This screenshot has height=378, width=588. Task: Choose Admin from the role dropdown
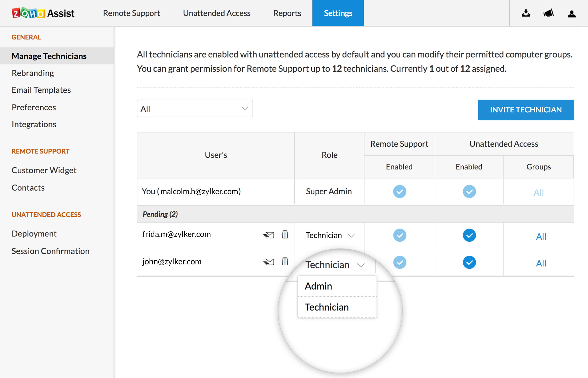(318, 286)
